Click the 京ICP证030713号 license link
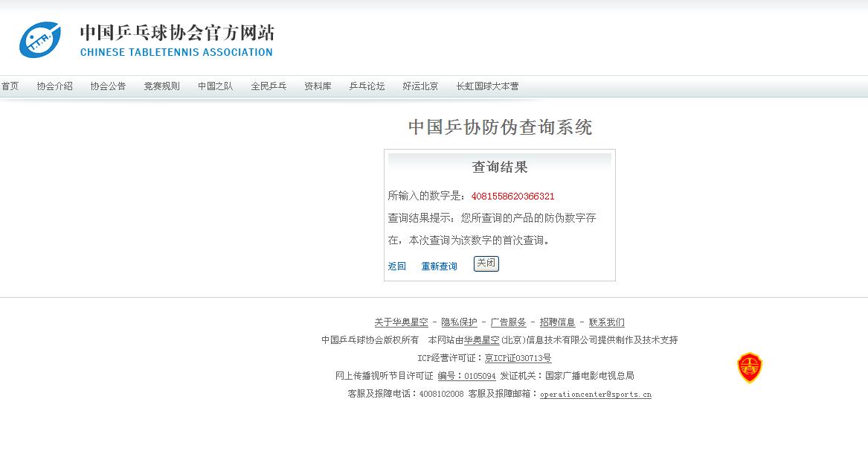868x466 pixels. (518, 358)
